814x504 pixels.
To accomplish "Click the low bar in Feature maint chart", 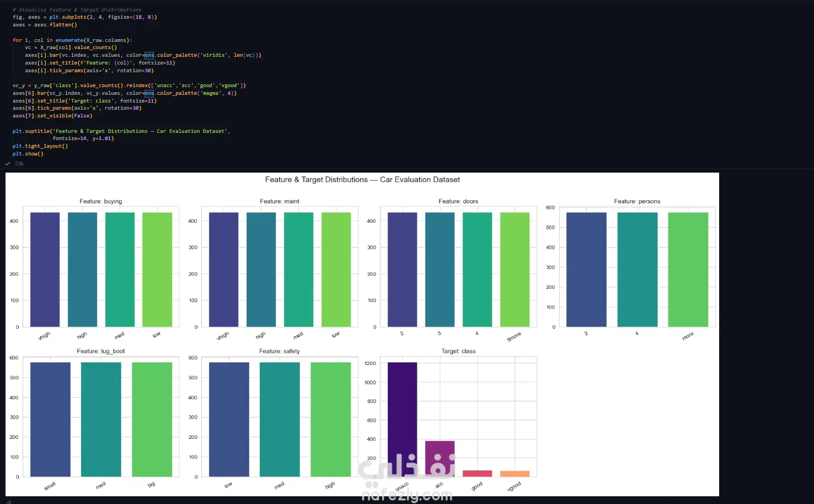I will tap(336, 270).
